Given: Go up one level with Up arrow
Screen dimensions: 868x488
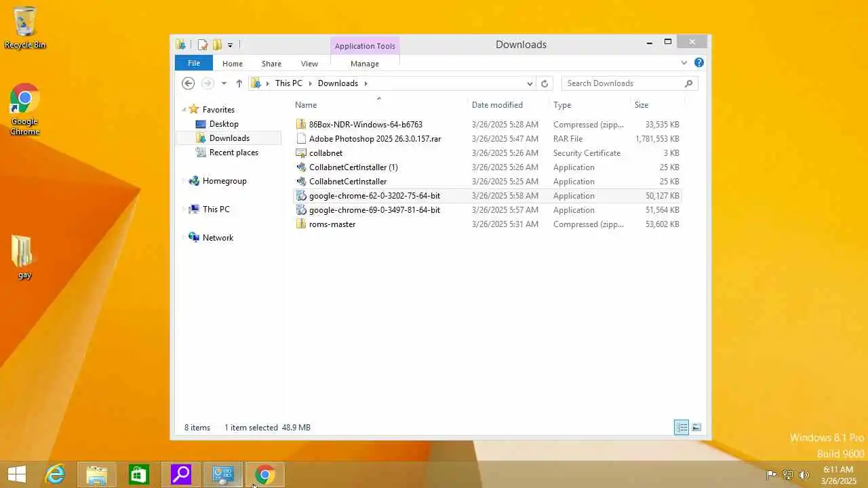Looking at the screenshot, I should click(x=239, y=83).
